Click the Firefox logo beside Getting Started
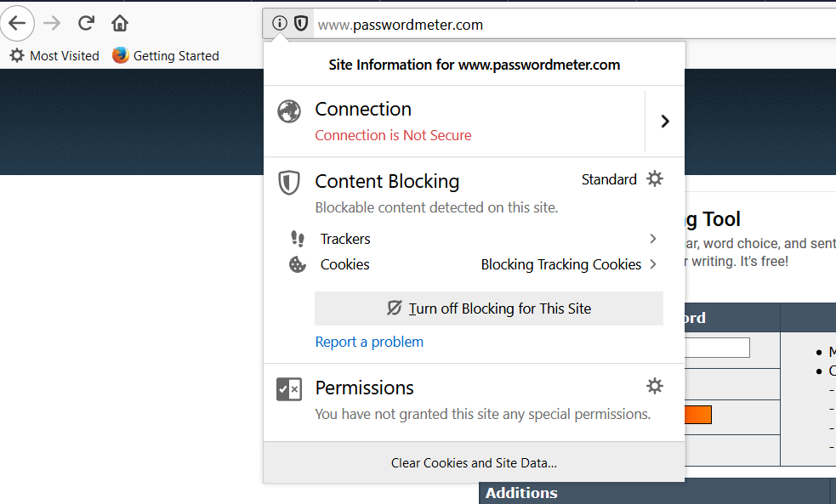 click(121, 55)
